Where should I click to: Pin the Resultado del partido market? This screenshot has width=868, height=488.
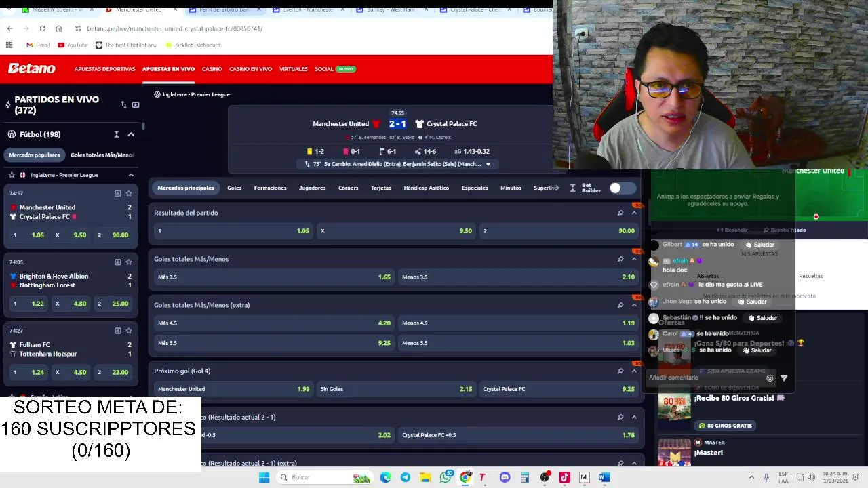pyautogui.click(x=620, y=213)
